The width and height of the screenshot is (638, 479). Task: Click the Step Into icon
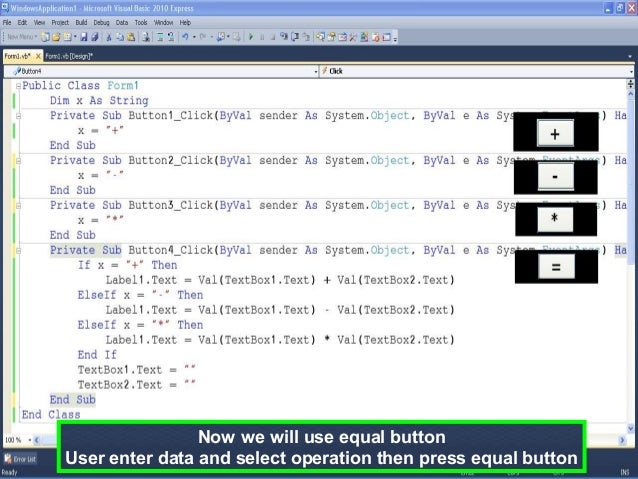click(x=284, y=37)
